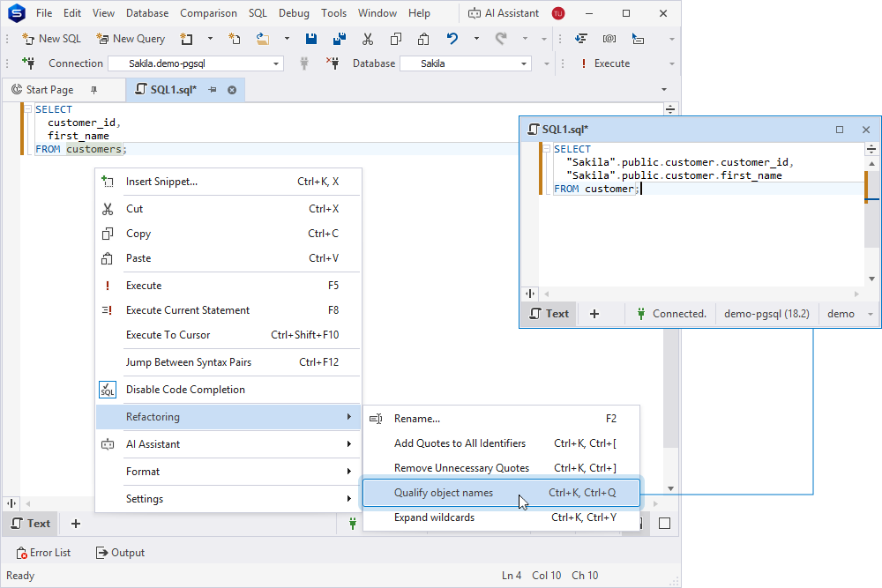Open the Connection combo box Sakila.demo-pgsql
Screen dimensions: 882x588
coord(196,63)
